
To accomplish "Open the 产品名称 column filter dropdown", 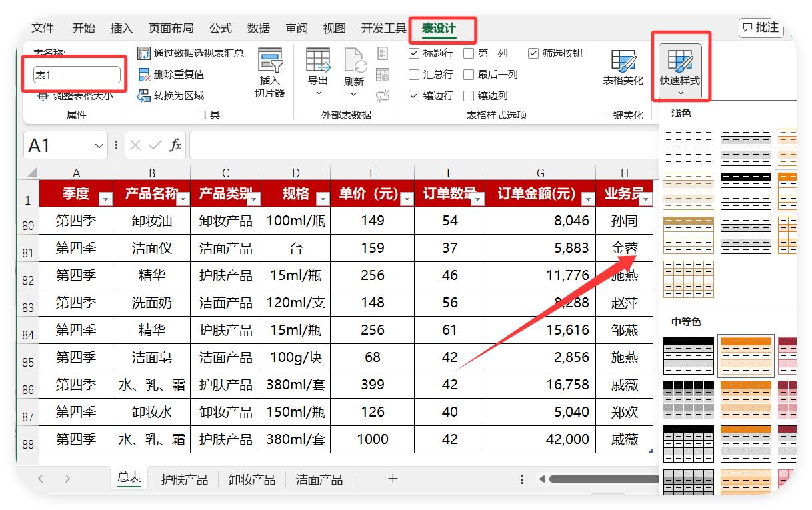I will (x=182, y=199).
